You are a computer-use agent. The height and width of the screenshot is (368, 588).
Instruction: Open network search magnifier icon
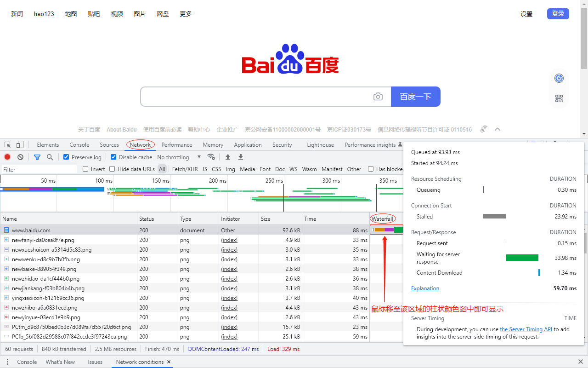pos(50,157)
